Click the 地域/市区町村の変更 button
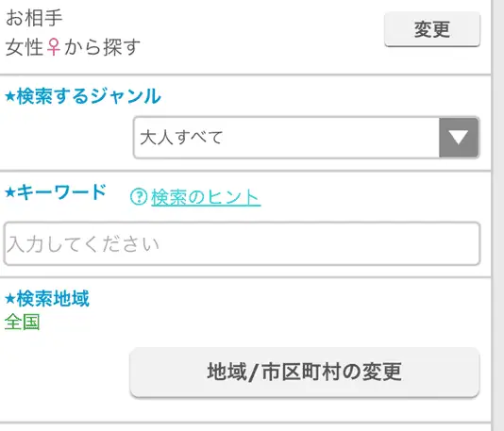 click(305, 372)
